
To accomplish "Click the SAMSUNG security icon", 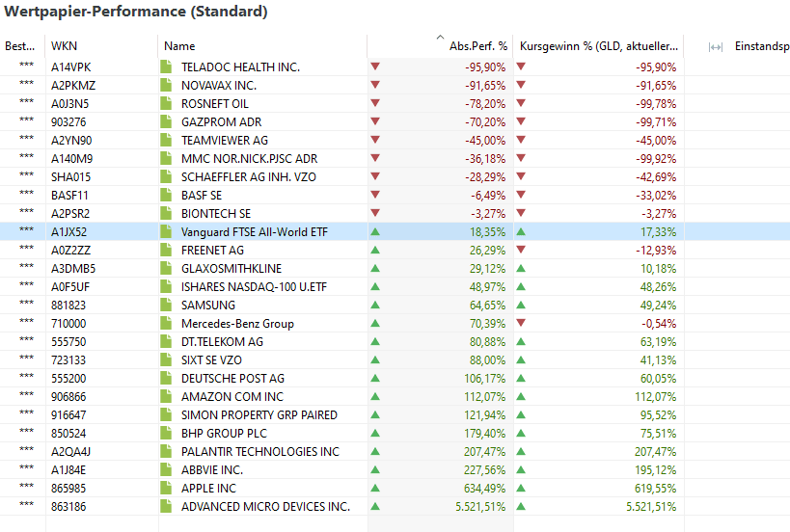I will tap(166, 305).
